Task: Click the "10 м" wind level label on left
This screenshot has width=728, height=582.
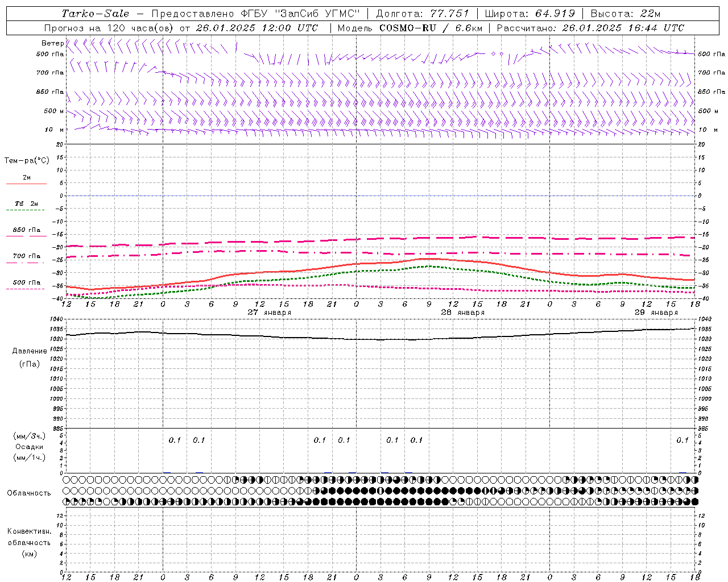Action: [x=55, y=130]
